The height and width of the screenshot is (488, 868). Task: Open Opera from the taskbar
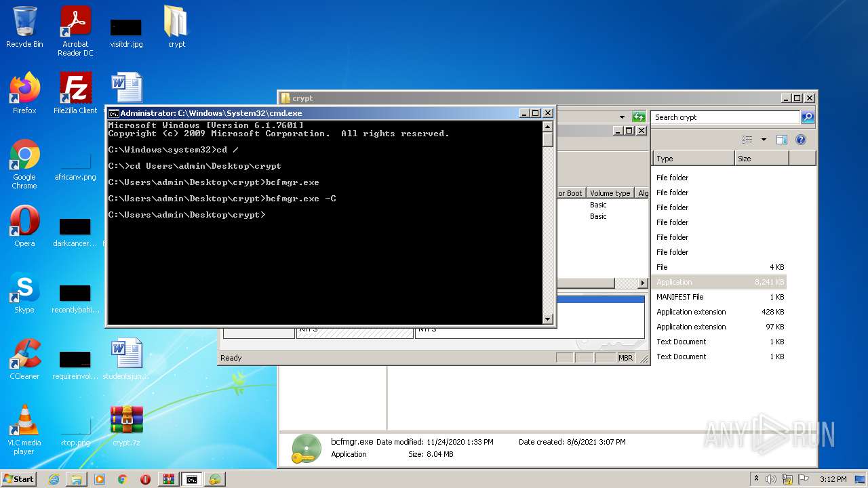[x=146, y=479]
